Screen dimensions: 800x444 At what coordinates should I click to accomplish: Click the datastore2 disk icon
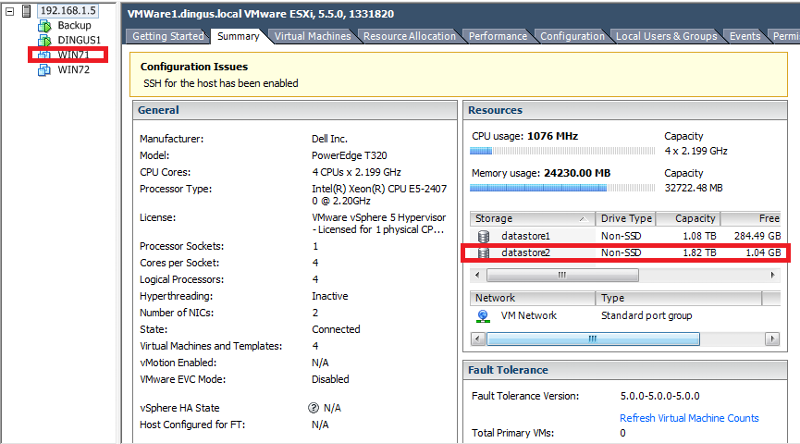tap(483, 253)
